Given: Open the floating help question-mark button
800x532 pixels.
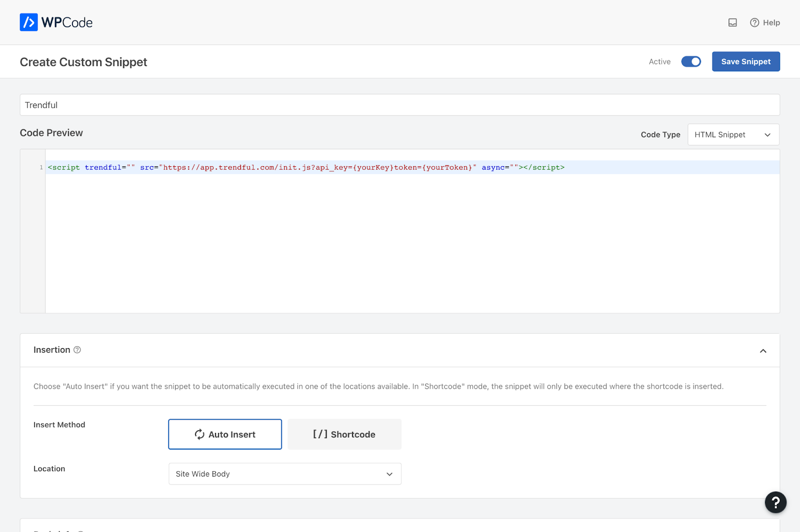Looking at the screenshot, I should coord(775,502).
